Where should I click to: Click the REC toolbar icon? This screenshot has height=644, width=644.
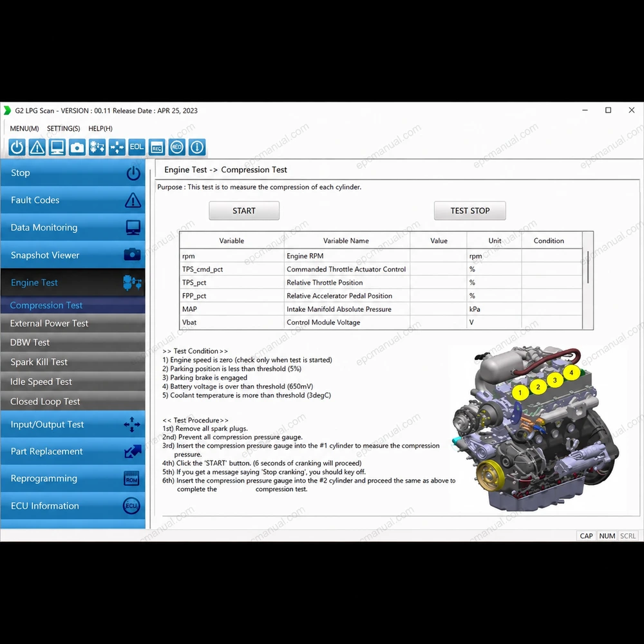tap(157, 147)
